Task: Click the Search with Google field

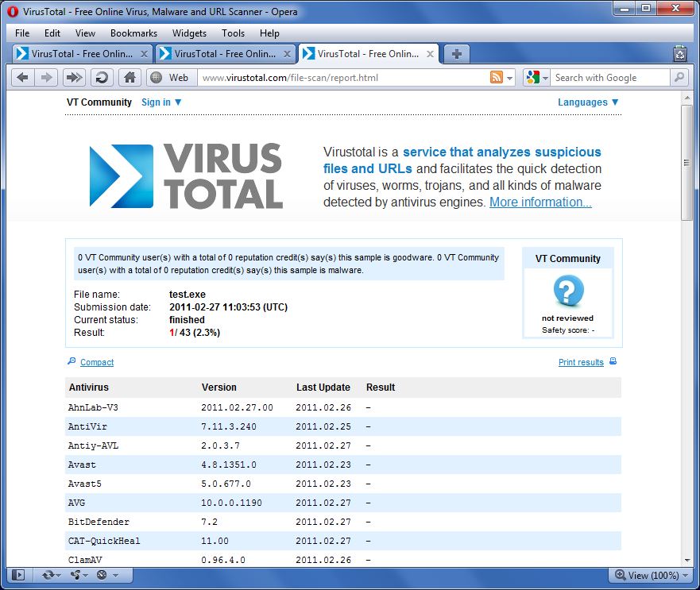Action: click(x=611, y=78)
